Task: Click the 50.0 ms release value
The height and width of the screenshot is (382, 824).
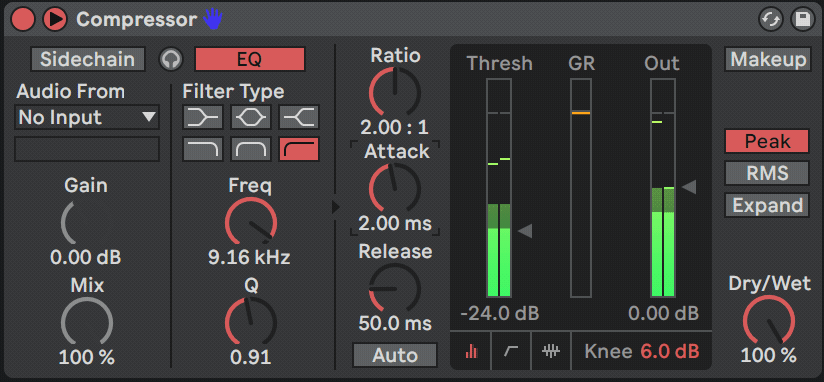Action: [395, 323]
